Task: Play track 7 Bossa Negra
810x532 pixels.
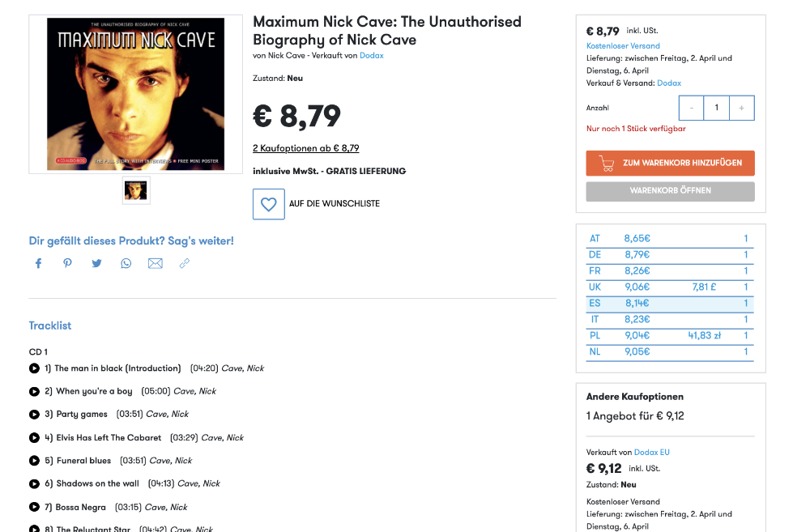Action: click(x=35, y=508)
